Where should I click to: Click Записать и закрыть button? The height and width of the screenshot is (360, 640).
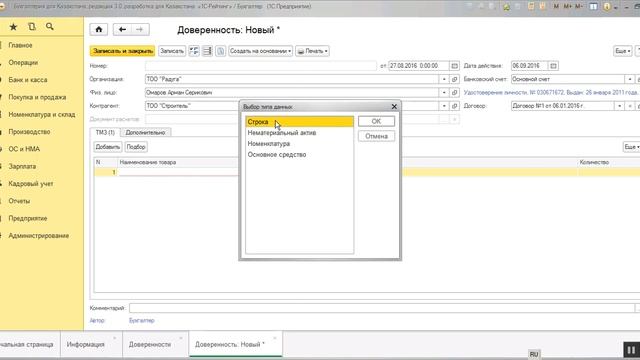pyautogui.click(x=122, y=51)
